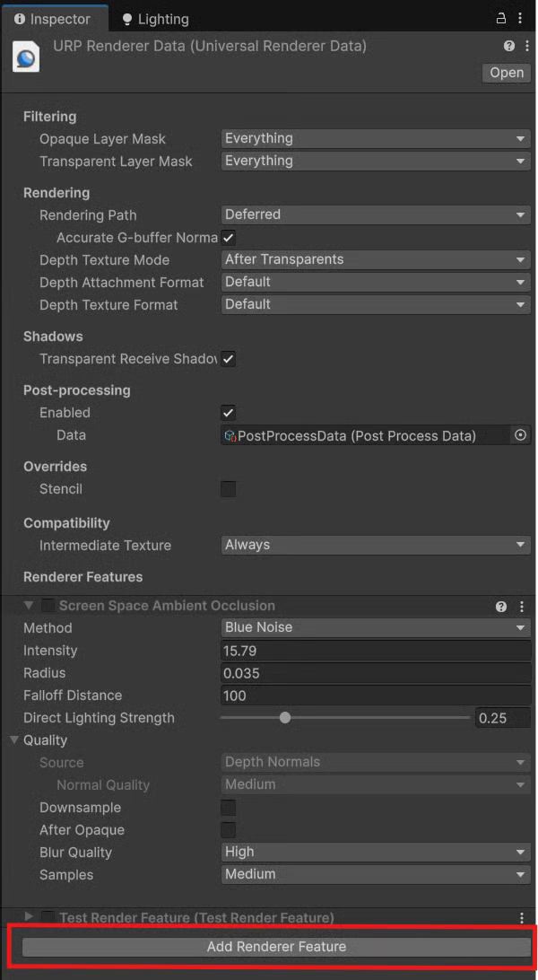Open URP Renderer Data header options menu
538x980 pixels.
coord(522,46)
